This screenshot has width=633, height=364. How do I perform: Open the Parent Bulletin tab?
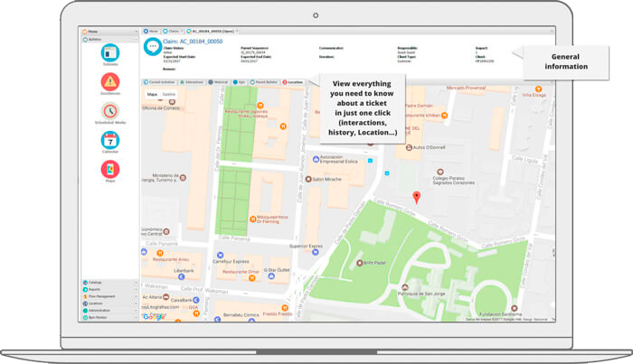pyautogui.click(x=264, y=82)
